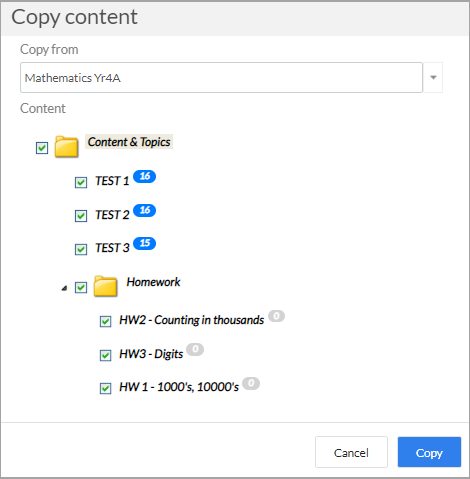Collapse the Homework folder tree arrow
The width and height of the screenshot is (470, 479).
tap(64, 288)
